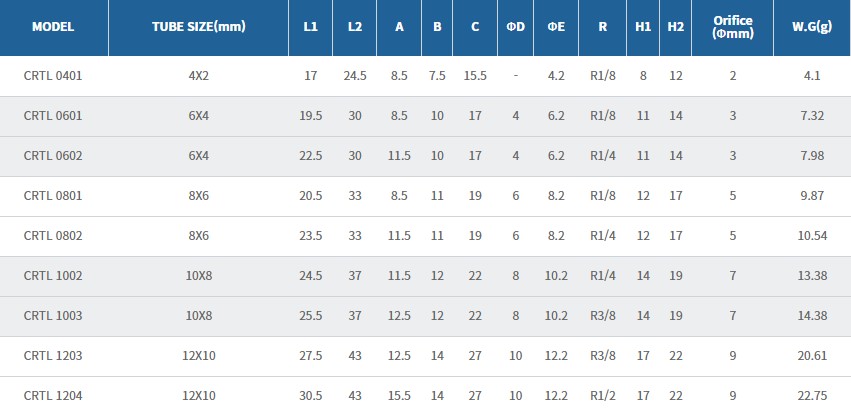Select the R thread column header
Viewport: 851px width, 412px height.
click(x=602, y=27)
